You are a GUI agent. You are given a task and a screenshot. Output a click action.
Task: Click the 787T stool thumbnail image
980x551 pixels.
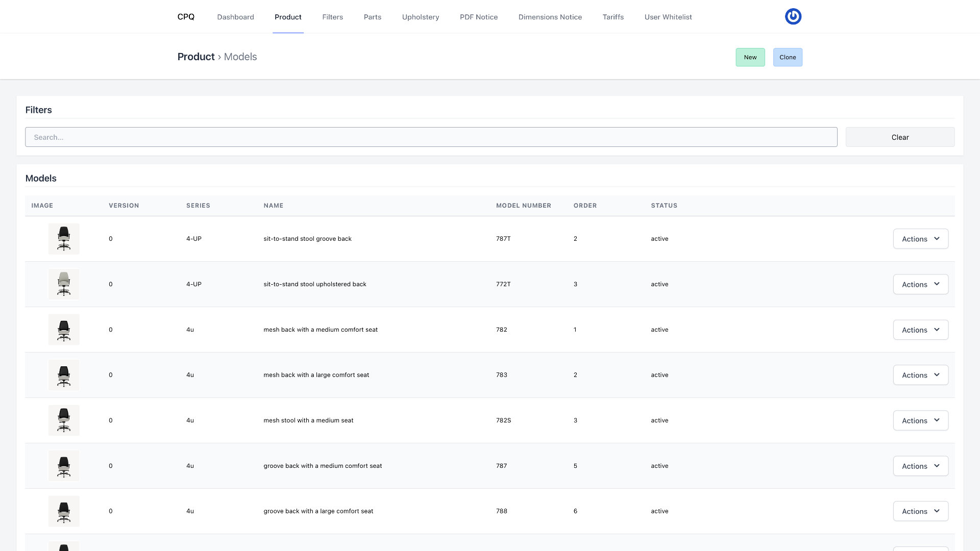[x=64, y=239]
